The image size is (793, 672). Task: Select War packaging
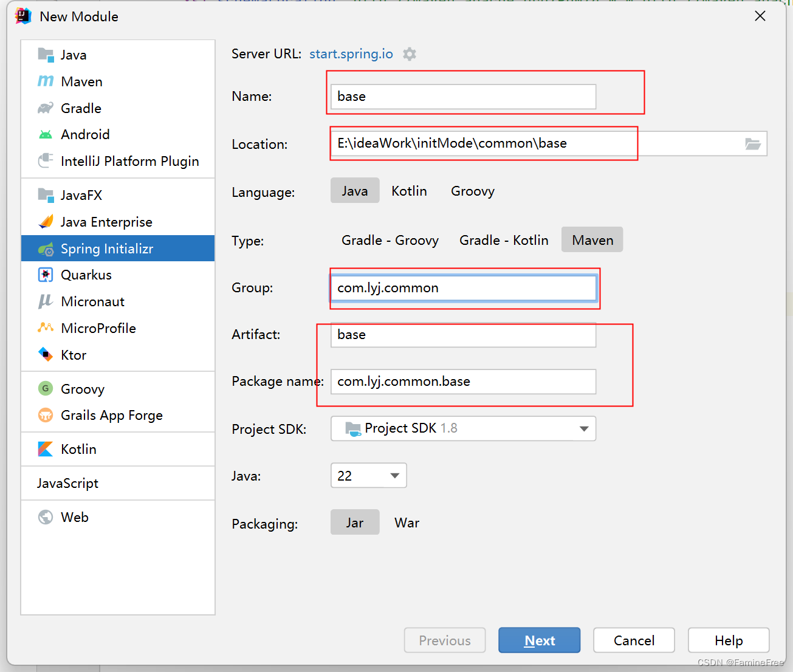tap(407, 523)
